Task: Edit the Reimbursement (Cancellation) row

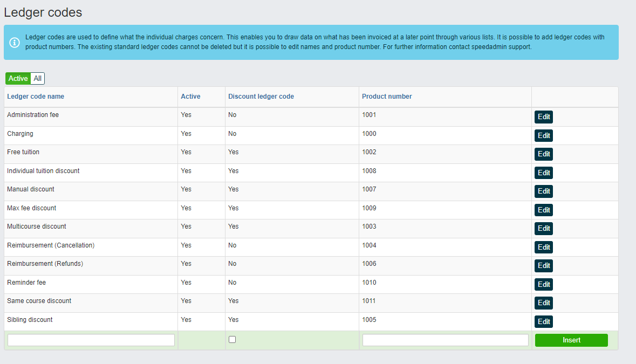Action: [544, 247]
